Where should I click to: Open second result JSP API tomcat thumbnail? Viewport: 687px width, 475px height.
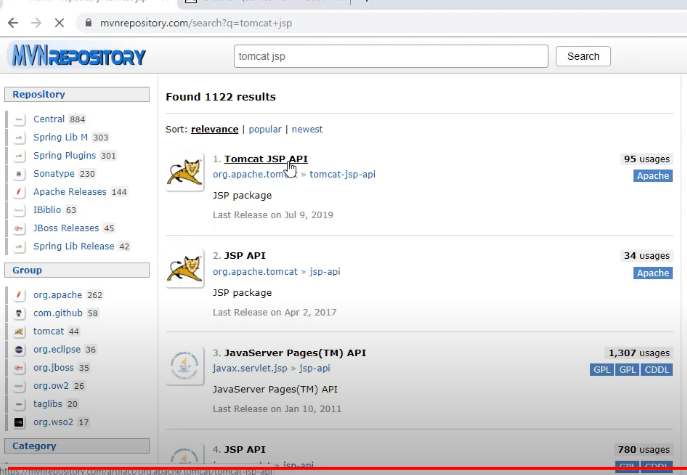[x=185, y=269]
